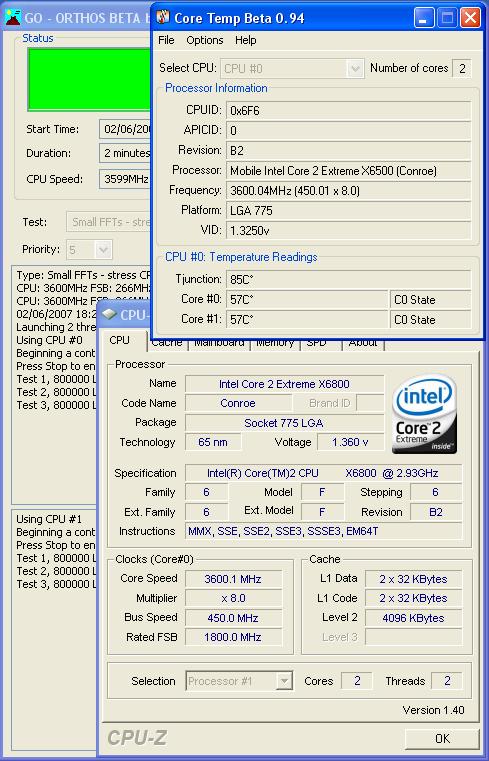Open the Help menu in Core Temp
The width and height of the screenshot is (489, 761).
coord(245,40)
